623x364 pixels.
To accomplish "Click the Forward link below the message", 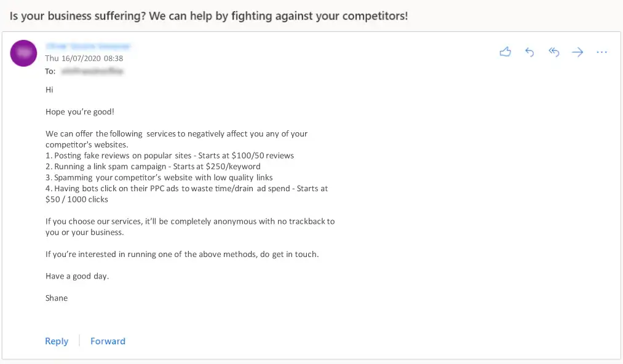I will pos(108,341).
